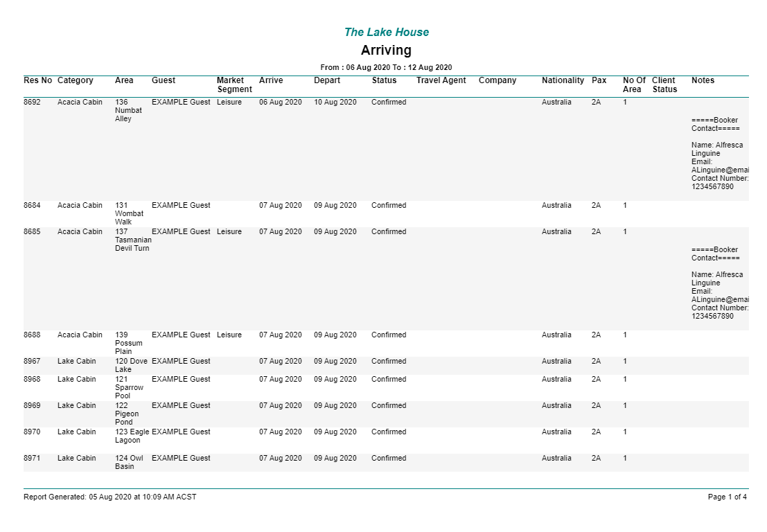Click the 'Res No' column header
Viewport: 767px width, 532px height.
tap(37, 80)
